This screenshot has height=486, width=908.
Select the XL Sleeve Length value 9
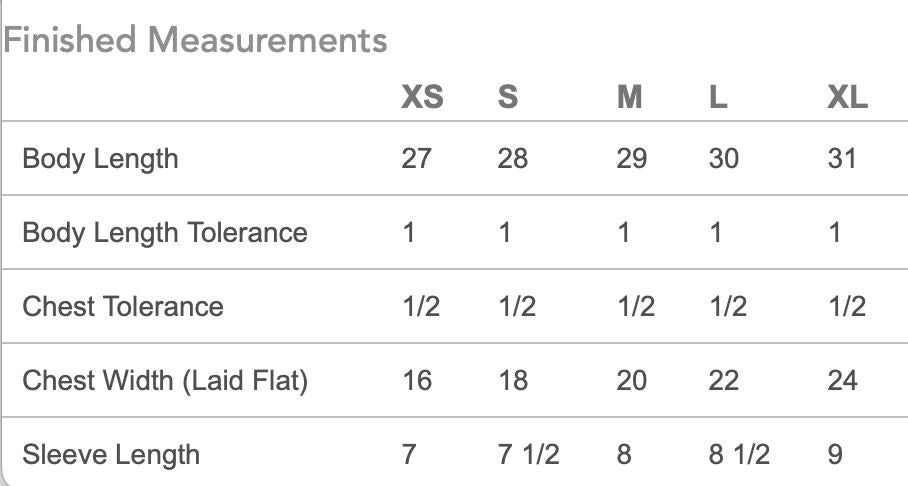click(836, 455)
